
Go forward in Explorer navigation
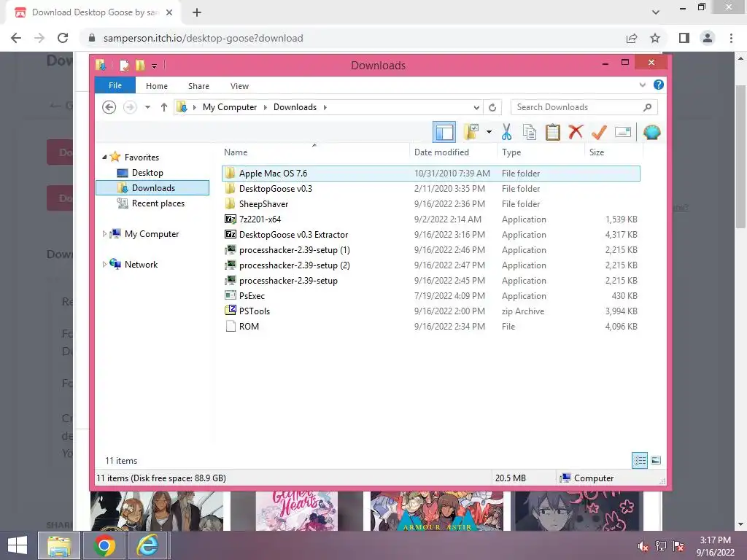130,107
